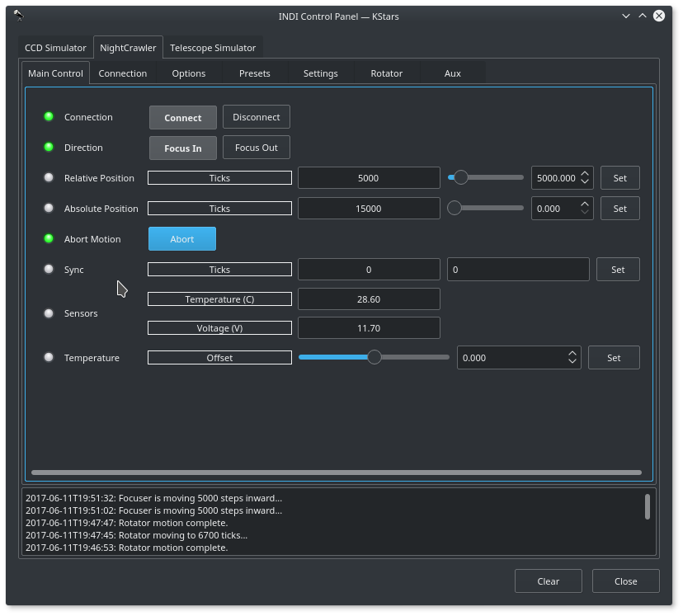683x616 pixels.
Task: Open the Settings tab
Action: click(321, 73)
